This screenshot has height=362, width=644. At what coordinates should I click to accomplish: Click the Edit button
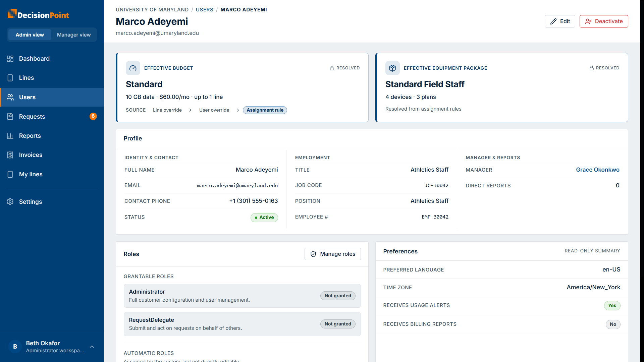pyautogui.click(x=560, y=21)
